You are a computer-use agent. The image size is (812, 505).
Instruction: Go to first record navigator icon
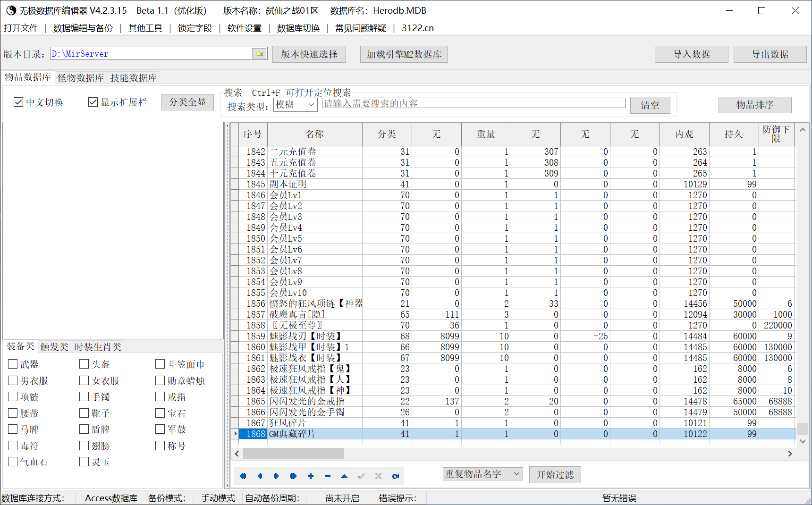(x=243, y=476)
